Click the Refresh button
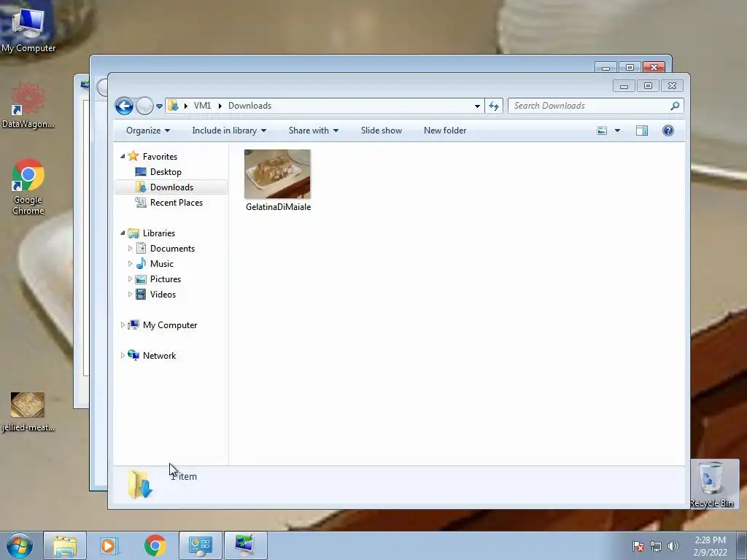This screenshot has height=560, width=747. click(494, 106)
